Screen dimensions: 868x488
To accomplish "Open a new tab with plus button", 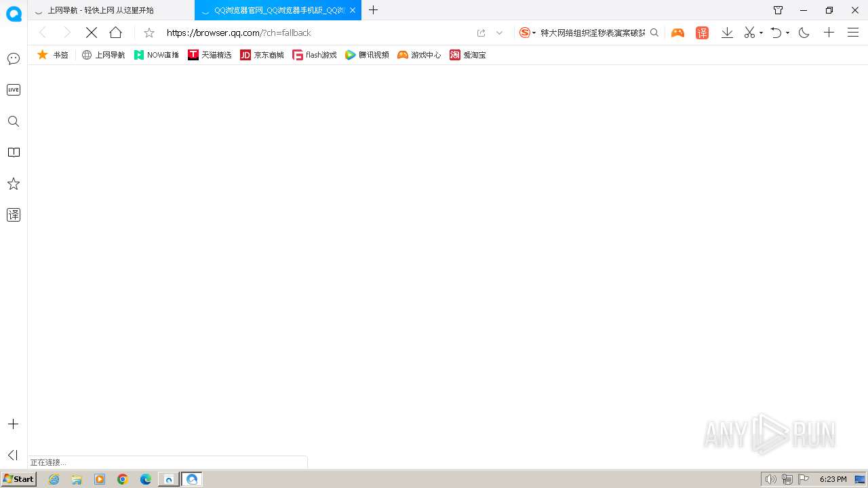I will [x=373, y=10].
